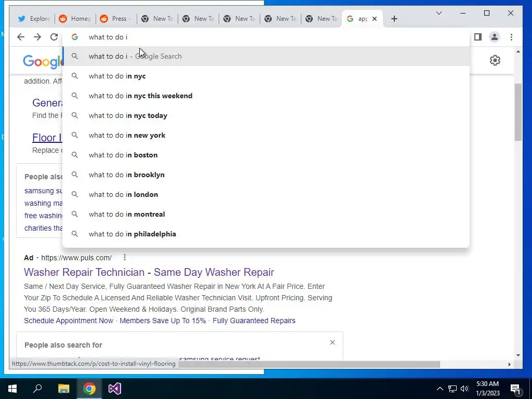Expand the tab search chevron
Screen dimensions: 532x399
pyautogui.click(x=438, y=13)
